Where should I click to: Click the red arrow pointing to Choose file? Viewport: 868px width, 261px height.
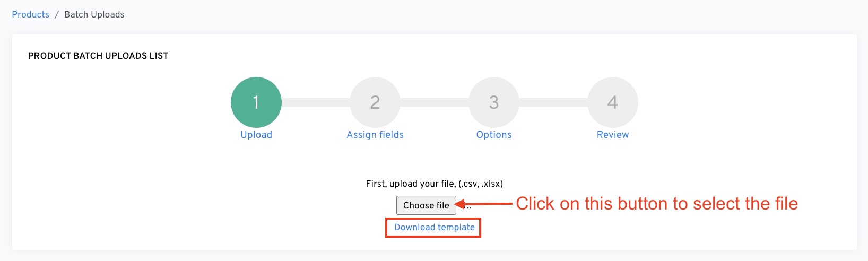click(x=485, y=204)
